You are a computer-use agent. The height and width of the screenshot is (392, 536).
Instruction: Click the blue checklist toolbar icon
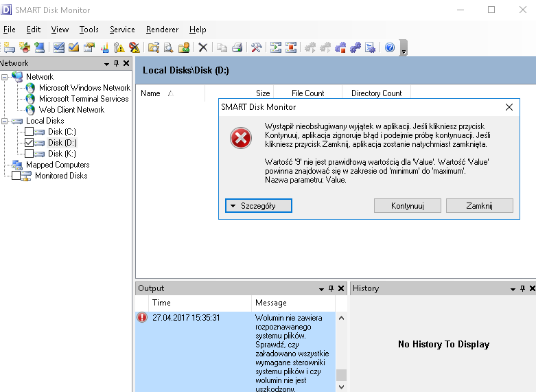(x=59, y=47)
